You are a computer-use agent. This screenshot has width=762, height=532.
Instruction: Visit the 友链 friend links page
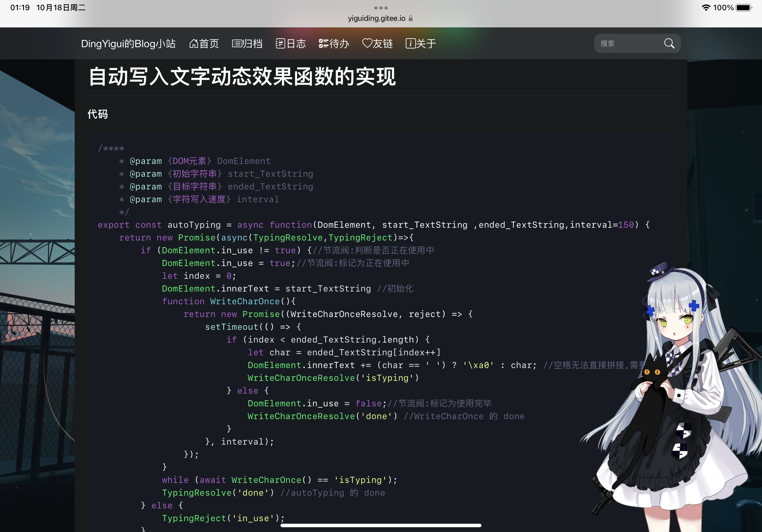(377, 43)
